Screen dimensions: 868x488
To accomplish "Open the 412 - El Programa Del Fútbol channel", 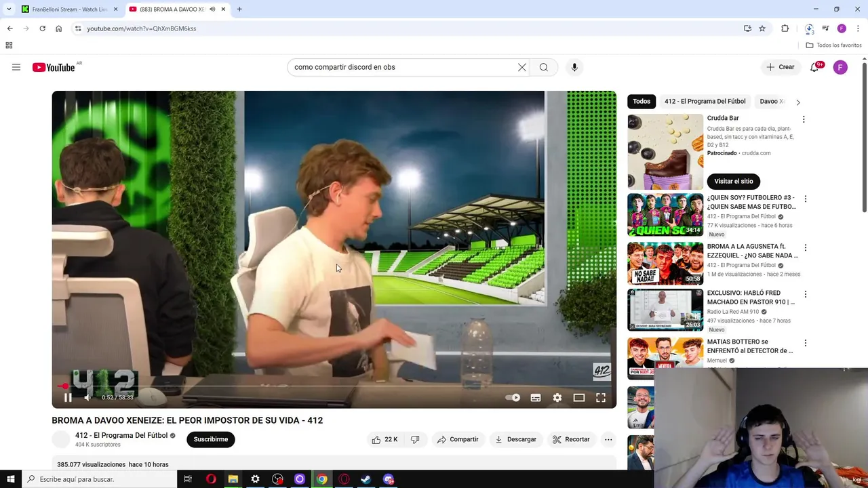I will click(121, 435).
